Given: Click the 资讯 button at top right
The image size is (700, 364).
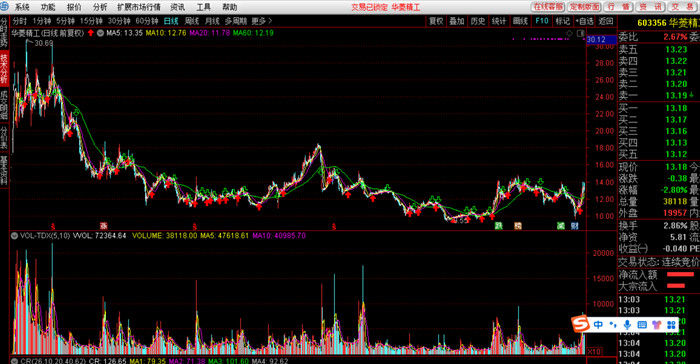Looking at the screenshot, I should [650, 7].
